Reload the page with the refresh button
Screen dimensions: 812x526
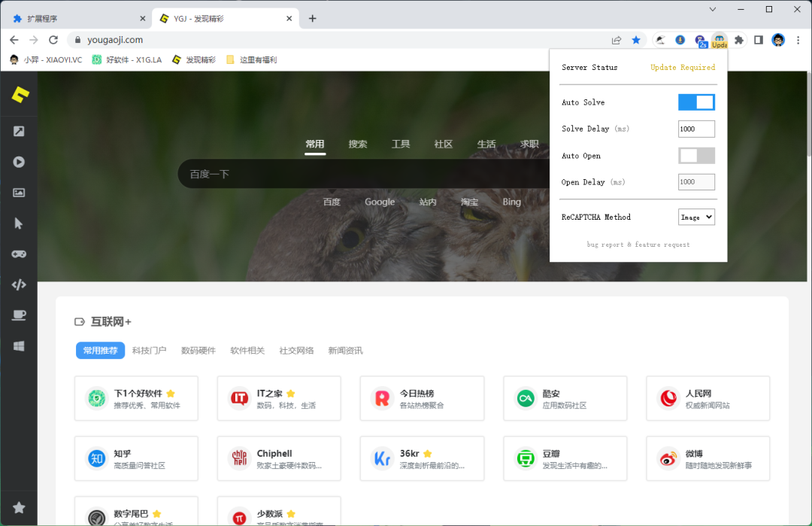[x=53, y=40]
